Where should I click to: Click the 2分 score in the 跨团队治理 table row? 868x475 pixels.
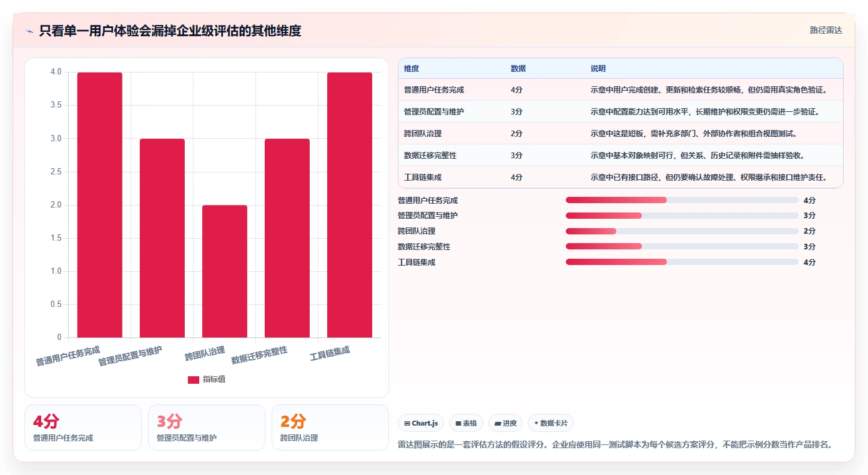(x=517, y=134)
